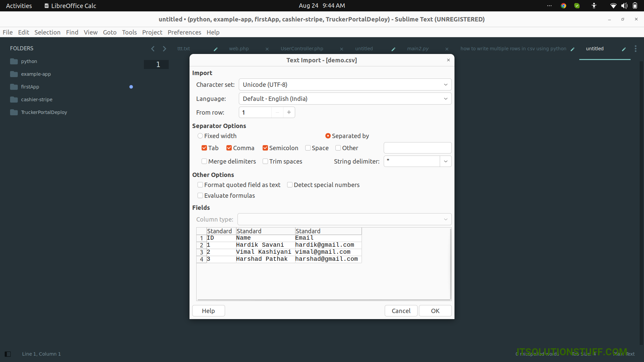This screenshot has height=362, width=644.
Task: Click the green shield tray icon
Action: click(577, 6)
